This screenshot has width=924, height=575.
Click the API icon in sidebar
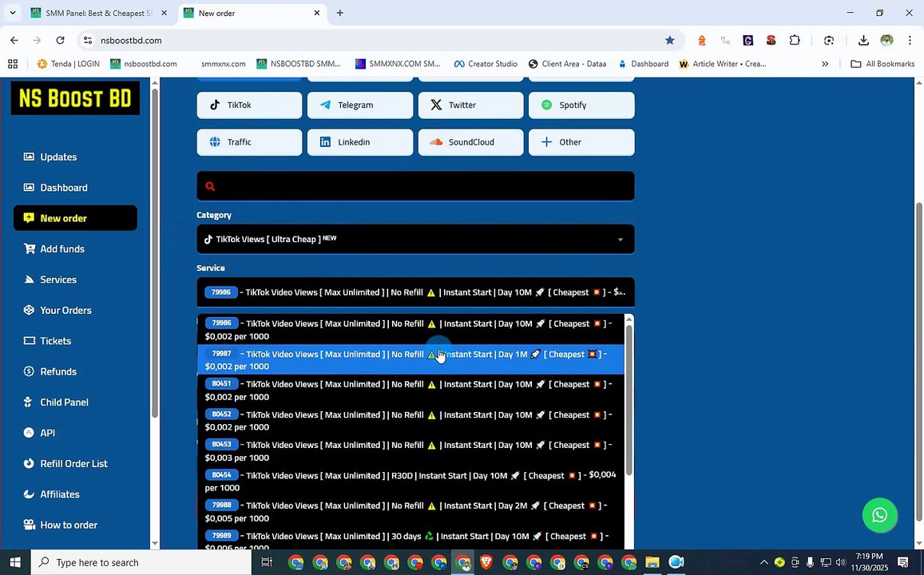tap(29, 432)
